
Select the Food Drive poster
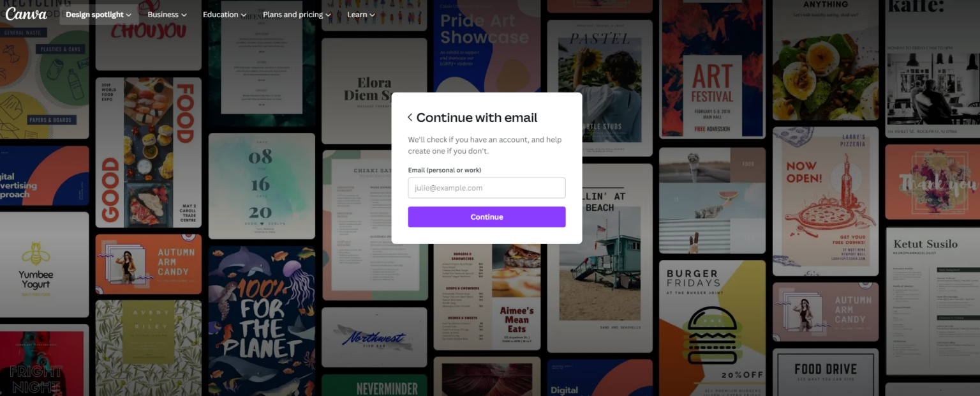[825, 374]
